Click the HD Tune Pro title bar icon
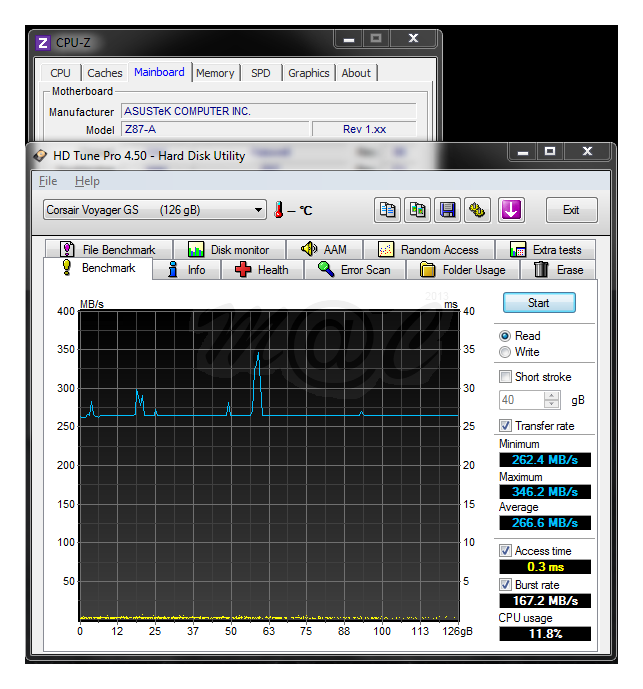The image size is (643, 689). [40, 156]
